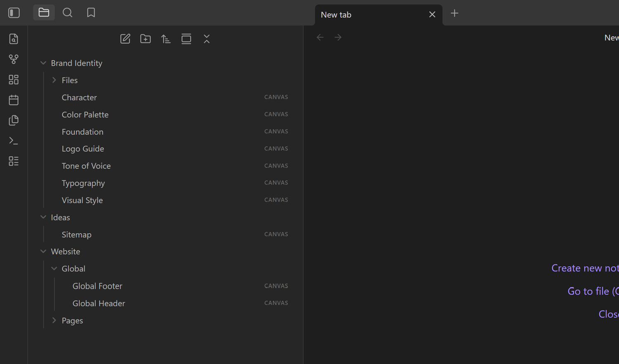
Task: Open graph view from ribbon
Action: click(14, 59)
